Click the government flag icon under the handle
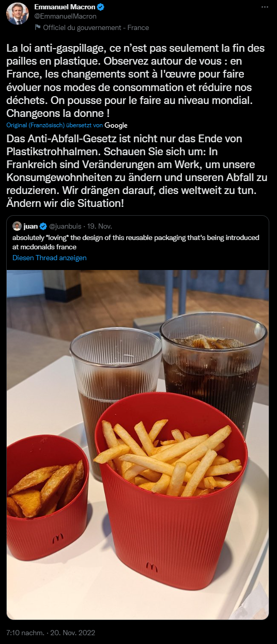Image resolution: width=277 pixels, height=644 pixels. point(37,27)
